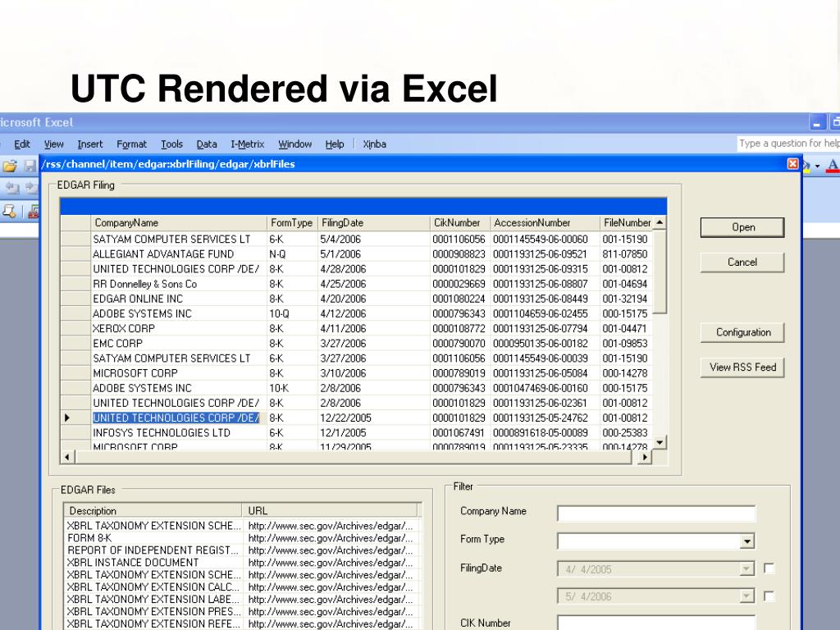Image resolution: width=840 pixels, height=630 pixels.
Task: Click the FilingDate column header
Action: click(373, 223)
